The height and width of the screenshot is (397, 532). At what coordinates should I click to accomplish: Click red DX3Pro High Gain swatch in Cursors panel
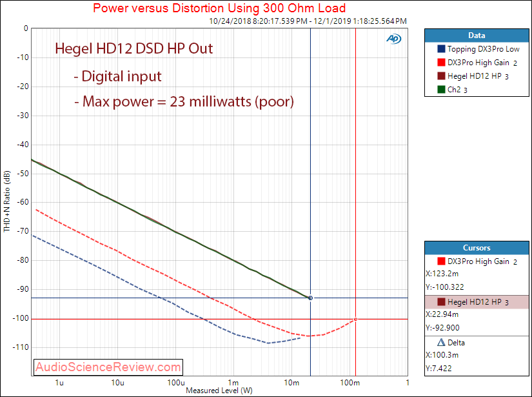pyautogui.click(x=441, y=261)
